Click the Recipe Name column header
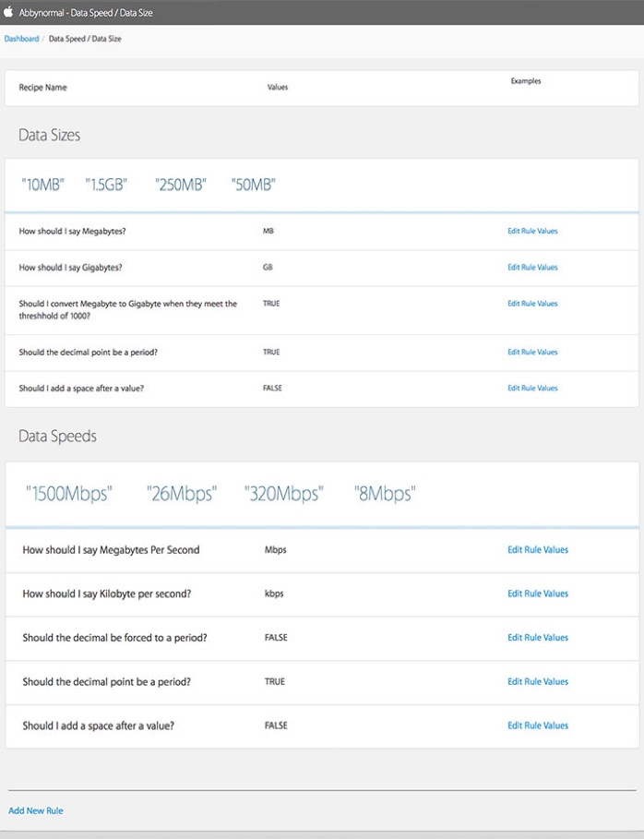Viewport: 644px width, 839px height. click(42, 88)
